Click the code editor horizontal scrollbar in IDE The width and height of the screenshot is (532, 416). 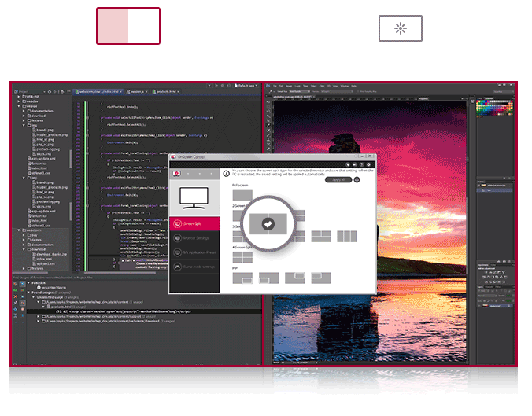pyautogui.click(x=120, y=273)
